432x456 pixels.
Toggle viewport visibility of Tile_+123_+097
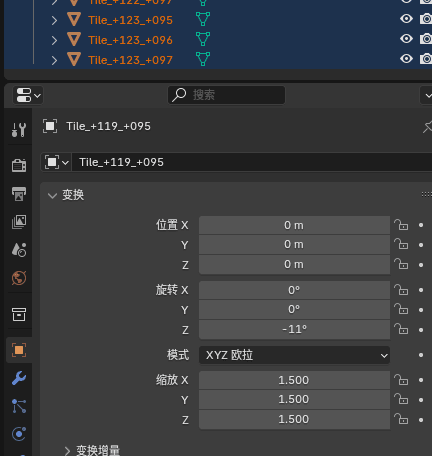click(406, 59)
